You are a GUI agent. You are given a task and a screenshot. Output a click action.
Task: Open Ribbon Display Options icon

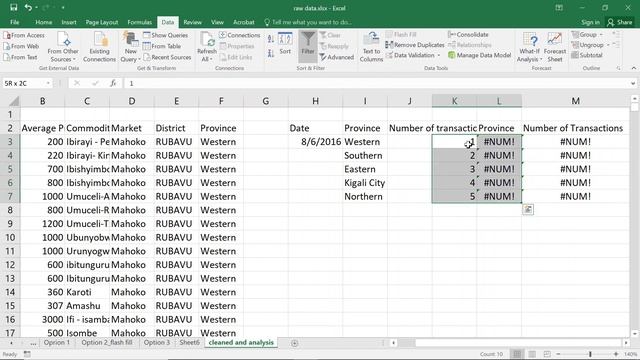point(559,8)
